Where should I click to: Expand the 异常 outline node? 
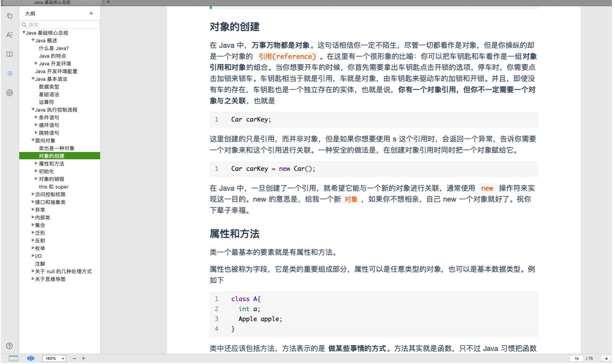coord(33,209)
